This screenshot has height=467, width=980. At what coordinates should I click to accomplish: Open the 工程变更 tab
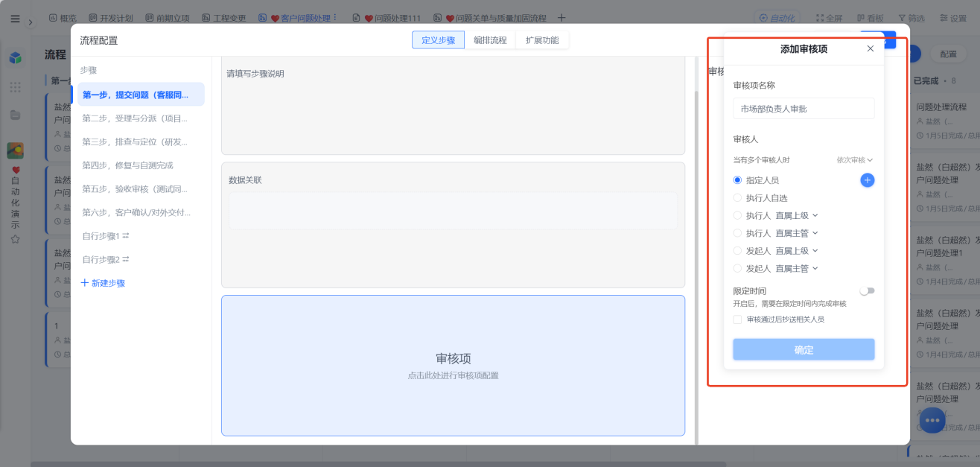[224, 18]
